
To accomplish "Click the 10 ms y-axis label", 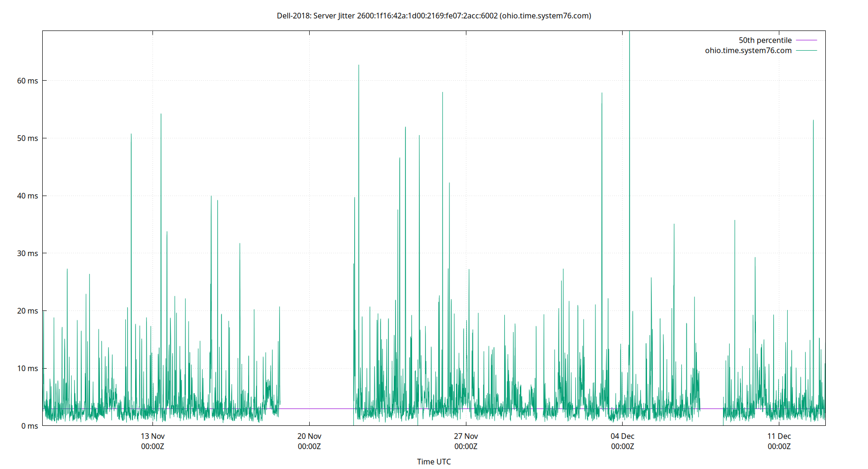I will coord(26,368).
